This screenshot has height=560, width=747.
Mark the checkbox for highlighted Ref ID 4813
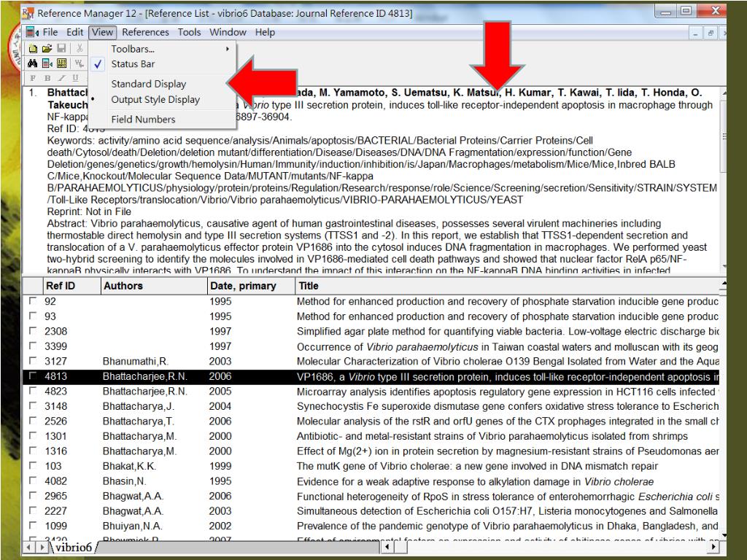32,376
